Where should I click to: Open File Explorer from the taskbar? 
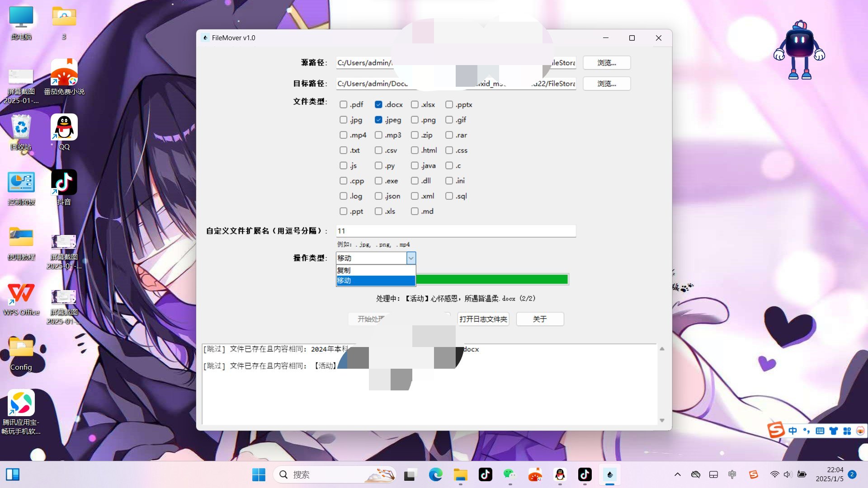460,474
